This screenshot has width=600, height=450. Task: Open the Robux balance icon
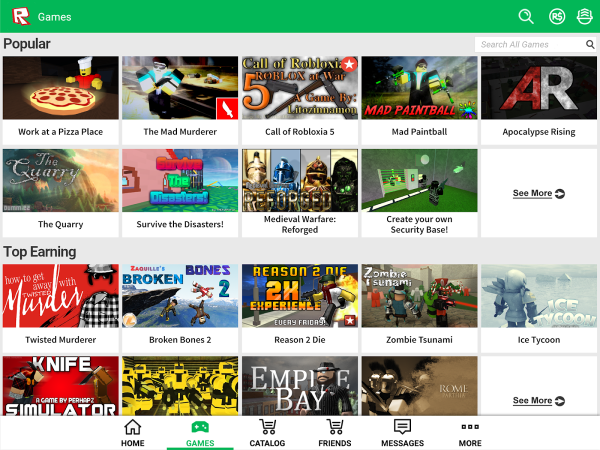(556, 17)
